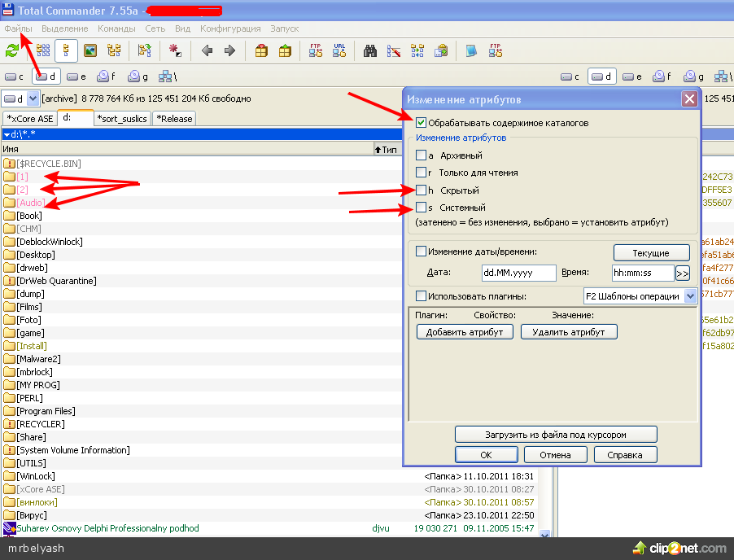Viewport: 734px width, 560px height.
Task: Open FTP connect icon beside the URL icon
Action: [316, 50]
